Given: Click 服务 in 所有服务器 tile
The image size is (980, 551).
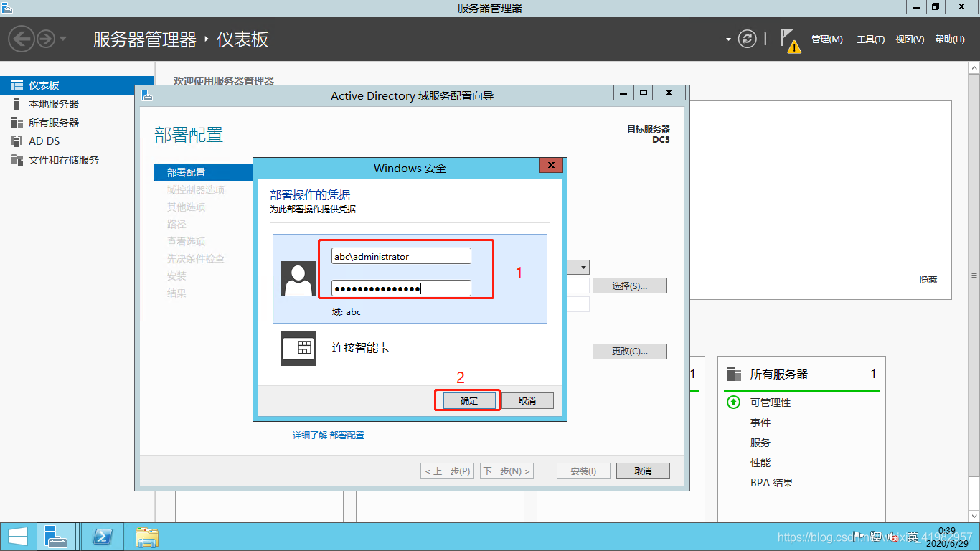Looking at the screenshot, I should tap(760, 443).
